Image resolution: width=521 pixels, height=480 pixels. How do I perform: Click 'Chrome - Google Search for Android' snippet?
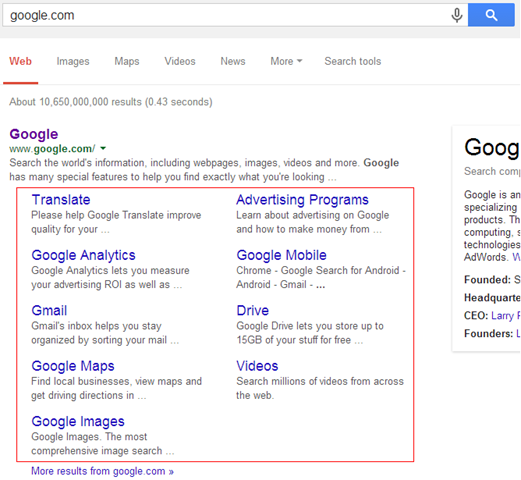coord(321,270)
